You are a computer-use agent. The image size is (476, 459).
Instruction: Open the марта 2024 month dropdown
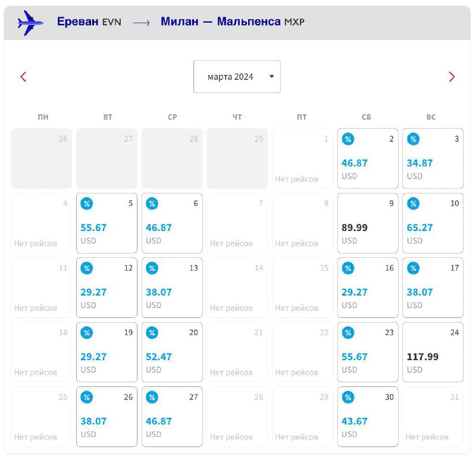[237, 77]
